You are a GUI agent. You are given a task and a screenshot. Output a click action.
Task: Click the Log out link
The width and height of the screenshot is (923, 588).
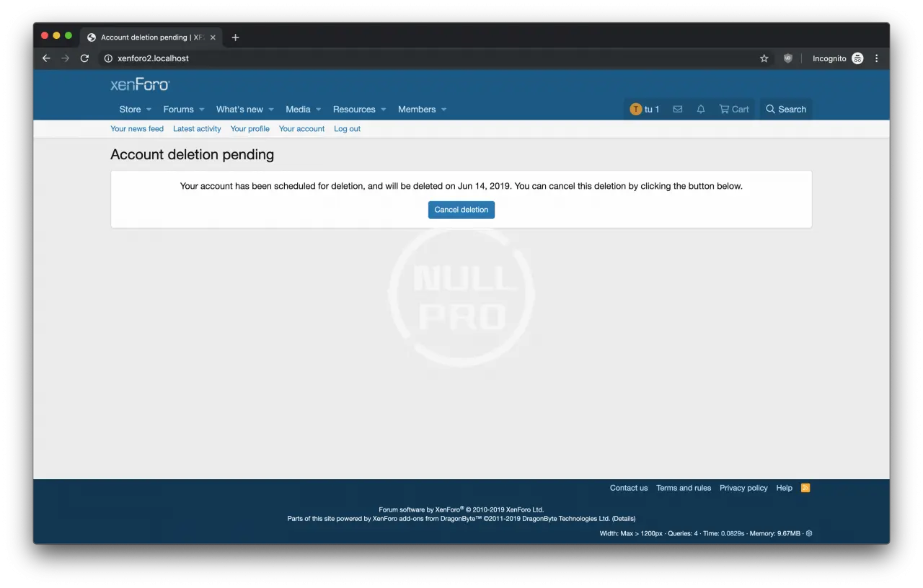click(347, 129)
